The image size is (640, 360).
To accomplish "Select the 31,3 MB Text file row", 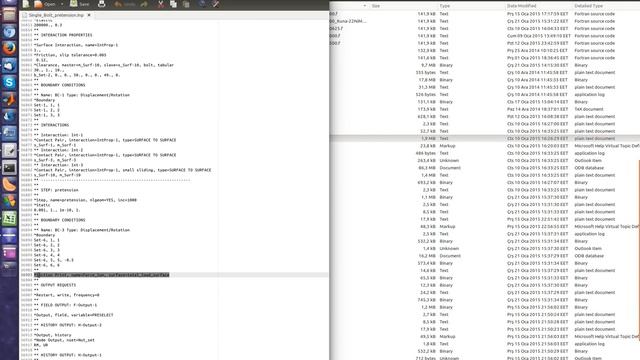I will point(484,87).
